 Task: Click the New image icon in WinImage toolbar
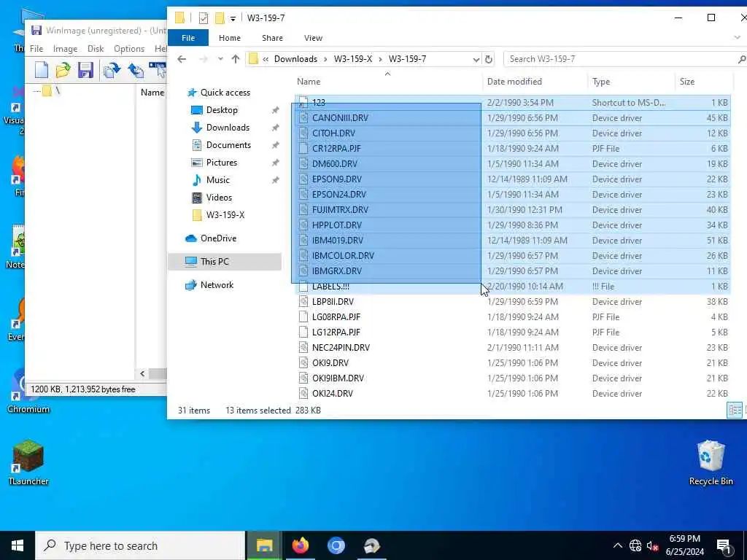[42, 70]
